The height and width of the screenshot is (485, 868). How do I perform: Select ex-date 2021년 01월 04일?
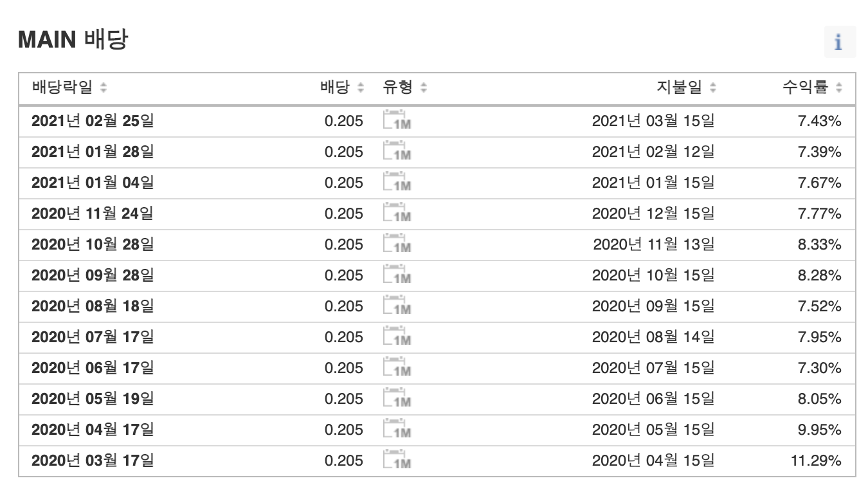click(x=93, y=183)
